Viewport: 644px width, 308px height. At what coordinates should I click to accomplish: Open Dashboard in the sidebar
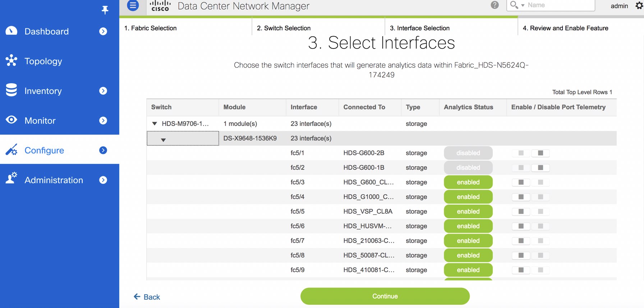click(x=46, y=31)
